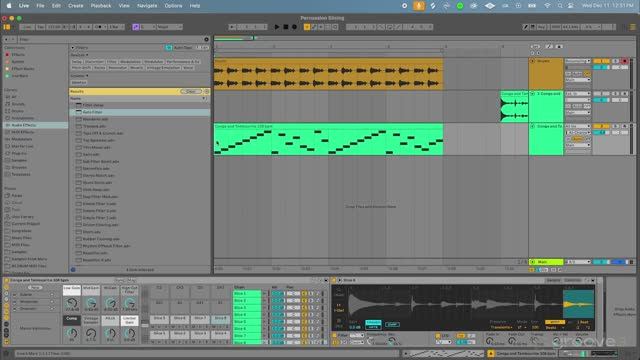Select the Ableton creator tag
Image resolution: width=640 pixels, height=360 pixels.
(79, 82)
